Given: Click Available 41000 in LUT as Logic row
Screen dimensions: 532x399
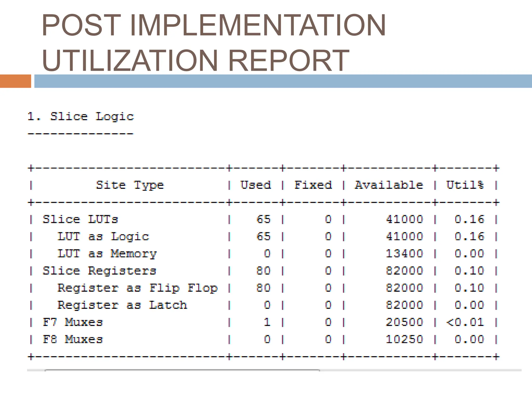Looking at the screenshot, I should click(x=404, y=237).
